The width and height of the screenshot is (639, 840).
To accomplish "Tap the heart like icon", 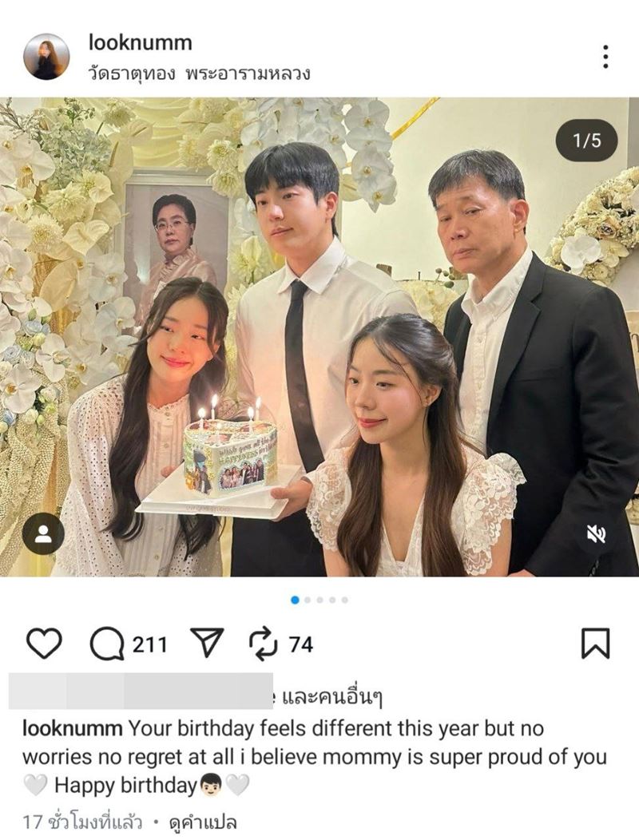I will coord(44,644).
